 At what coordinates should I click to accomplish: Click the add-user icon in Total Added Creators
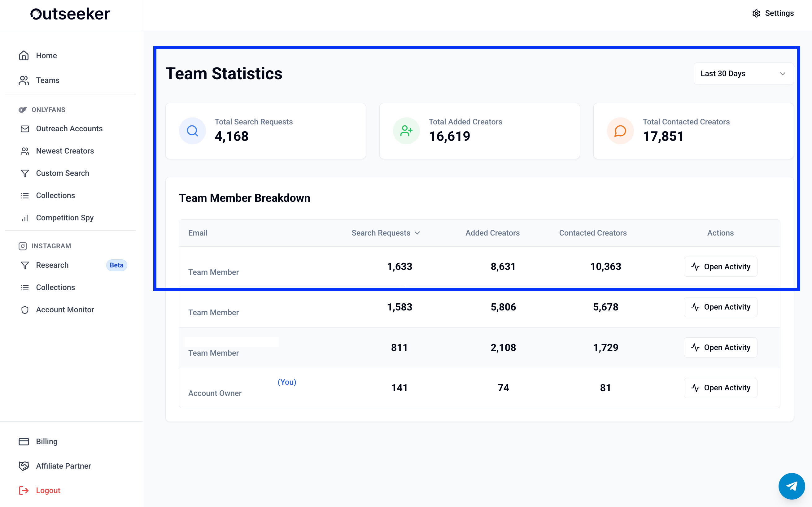pos(406,131)
